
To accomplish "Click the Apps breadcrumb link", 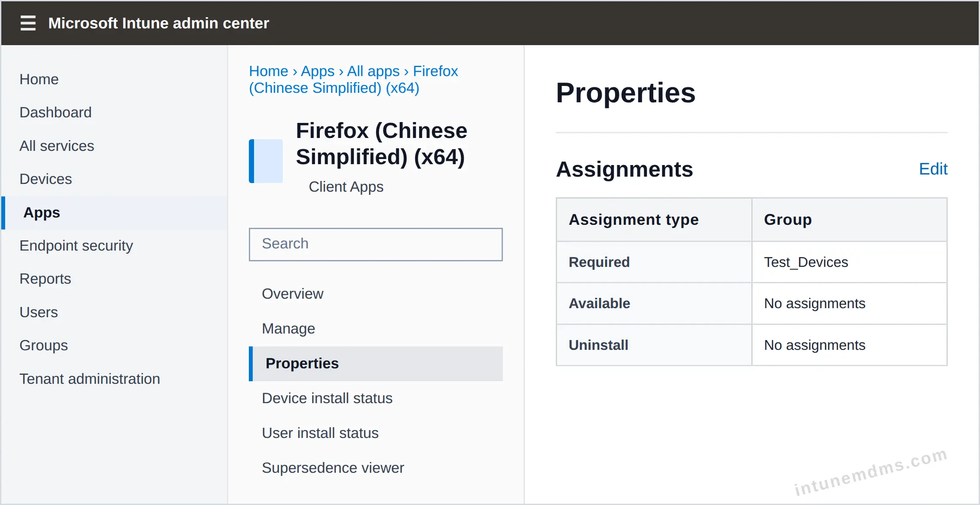I will pyautogui.click(x=318, y=71).
